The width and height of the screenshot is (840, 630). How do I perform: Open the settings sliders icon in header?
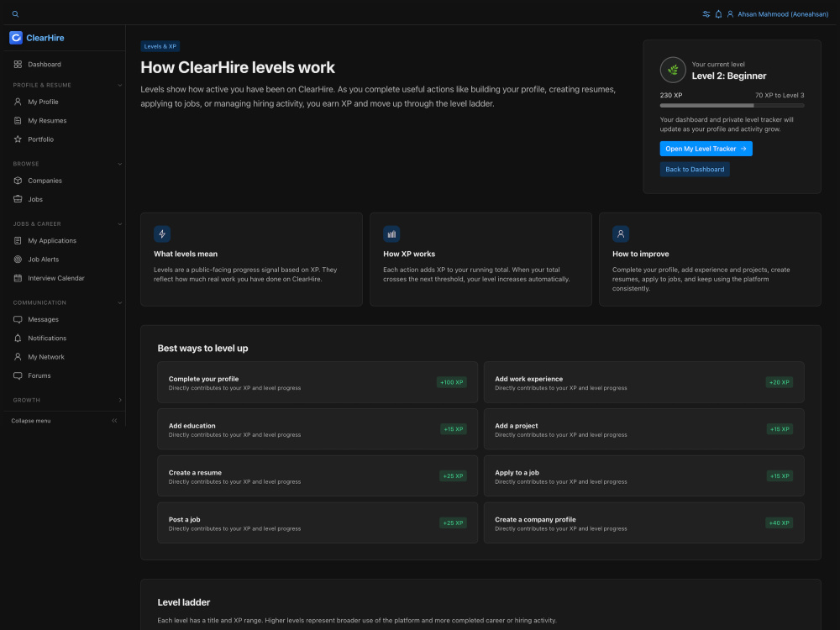(706, 14)
